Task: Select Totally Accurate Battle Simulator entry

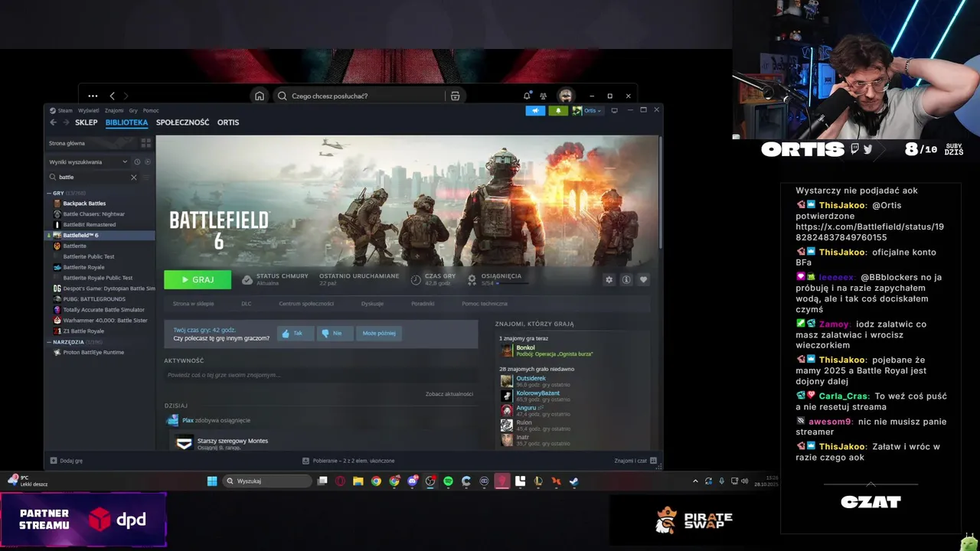Action: point(103,310)
